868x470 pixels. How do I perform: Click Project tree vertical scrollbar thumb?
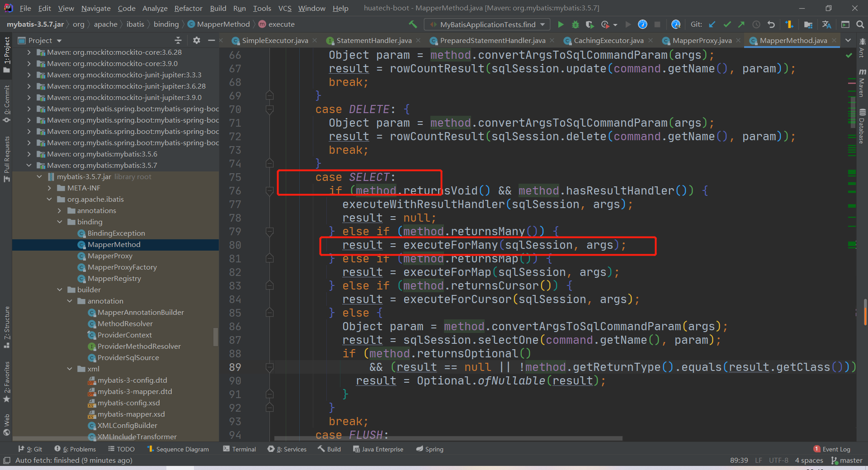click(x=216, y=337)
